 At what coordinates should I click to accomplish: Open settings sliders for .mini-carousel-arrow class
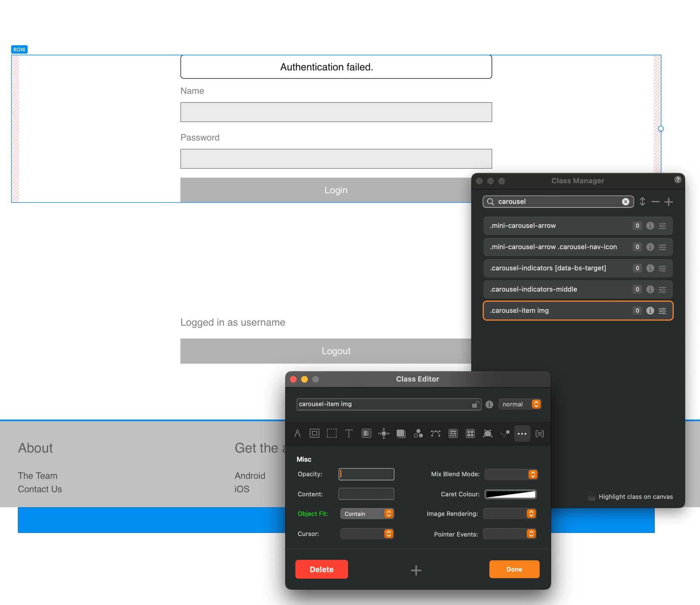click(x=662, y=226)
